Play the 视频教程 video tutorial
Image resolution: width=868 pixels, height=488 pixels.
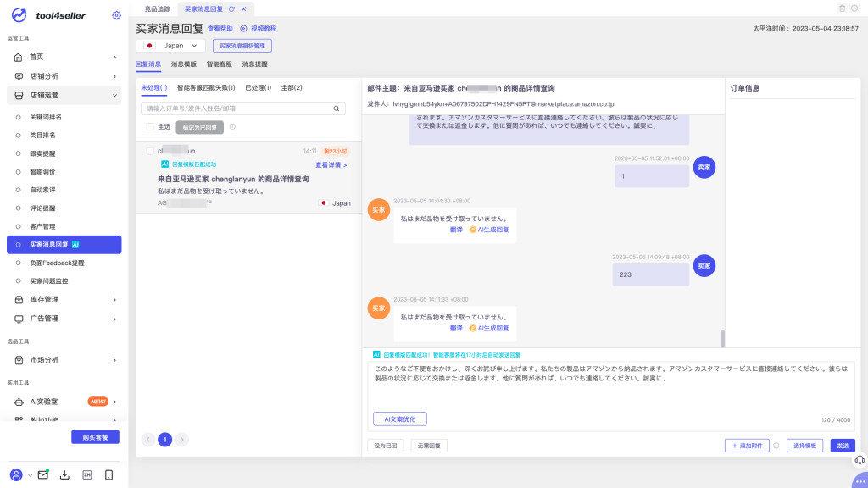tap(258, 28)
